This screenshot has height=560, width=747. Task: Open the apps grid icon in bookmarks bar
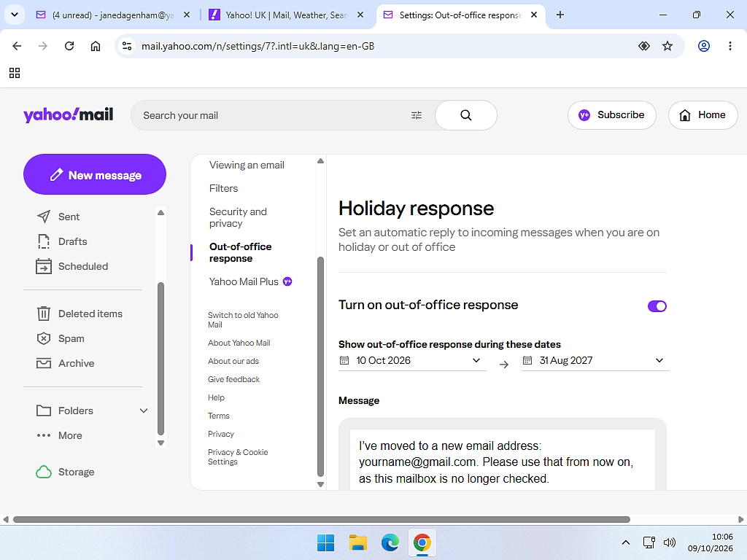coord(15,73)
